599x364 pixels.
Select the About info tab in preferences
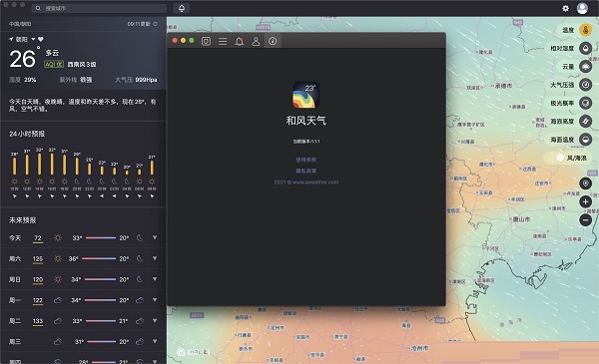click(x=273, y=41)
